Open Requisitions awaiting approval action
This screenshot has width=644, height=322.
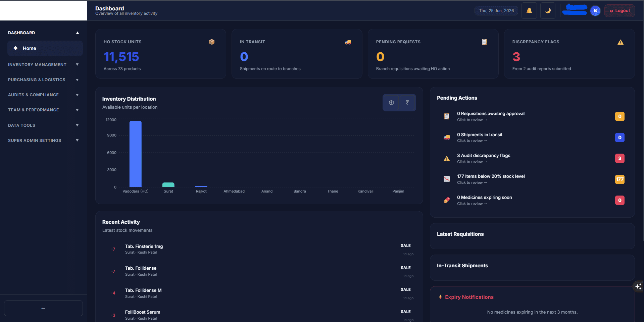532,116
